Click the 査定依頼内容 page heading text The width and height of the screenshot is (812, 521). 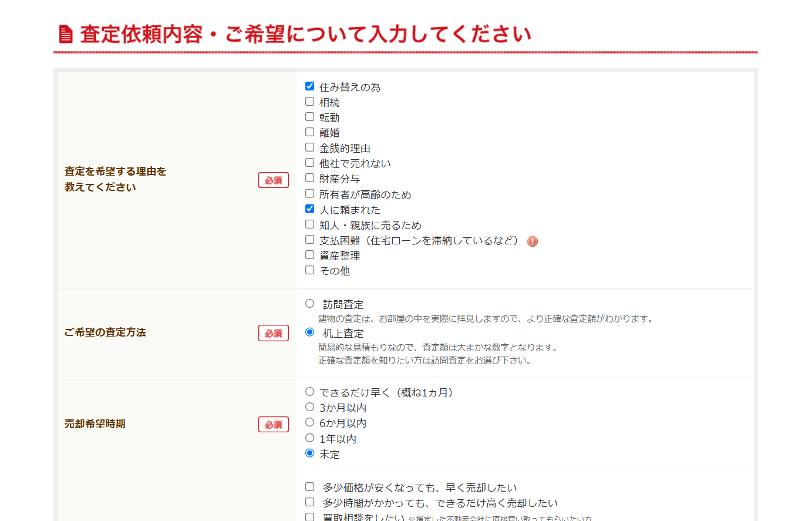click(x=305, y=34)
